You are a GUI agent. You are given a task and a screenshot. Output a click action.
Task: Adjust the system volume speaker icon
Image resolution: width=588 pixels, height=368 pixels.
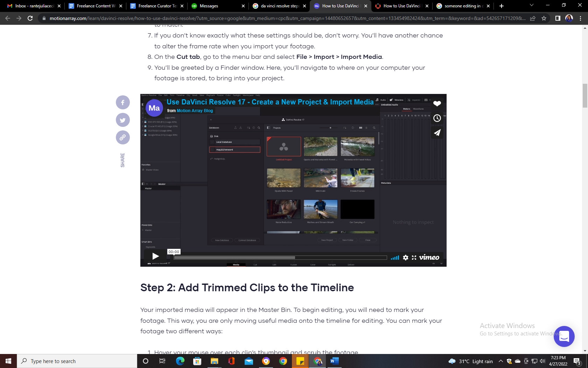543,361
